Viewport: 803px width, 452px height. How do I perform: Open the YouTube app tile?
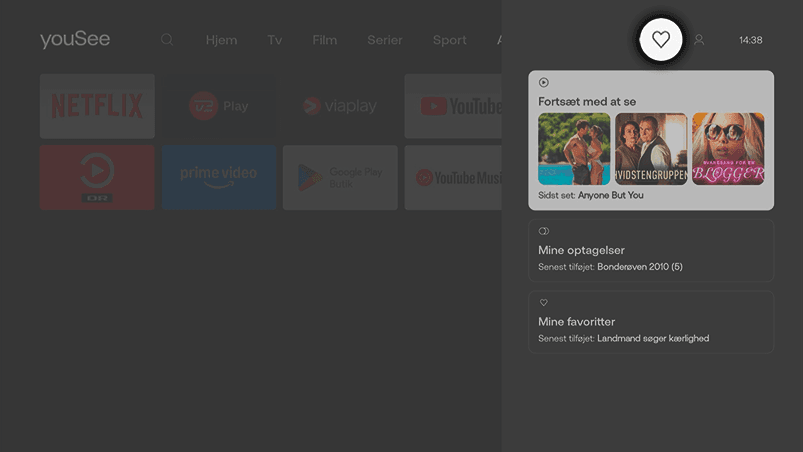pyautogui.click(x=453, y=106)
